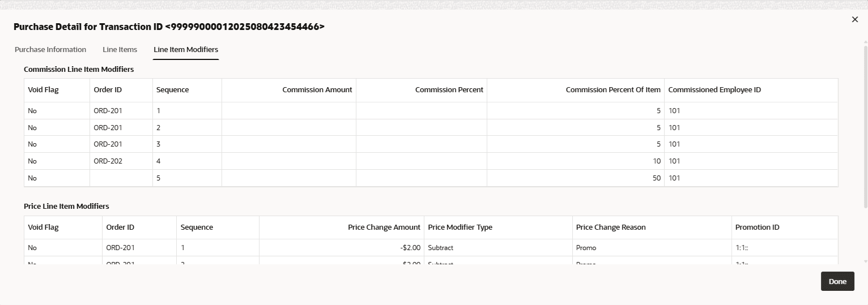Click the Purchase Detail transaction ID title

pos(169,27)
